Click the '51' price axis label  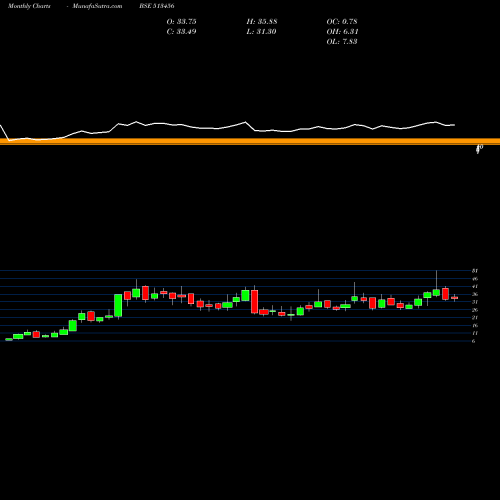[475, 271]
